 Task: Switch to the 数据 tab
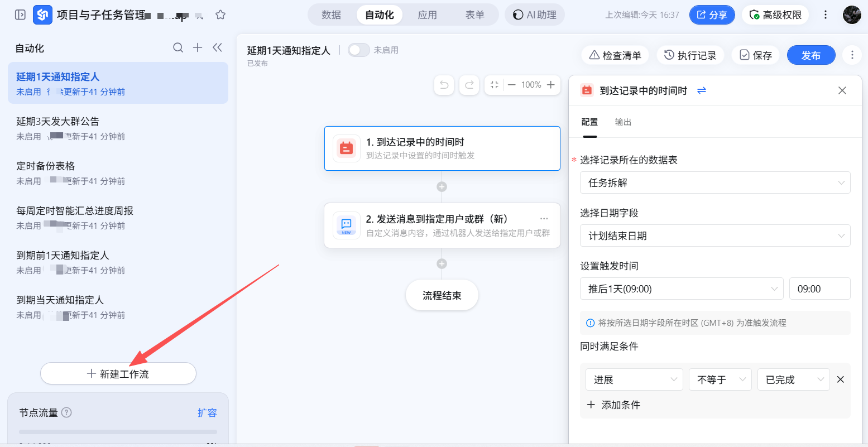click(x=332, y=15)
